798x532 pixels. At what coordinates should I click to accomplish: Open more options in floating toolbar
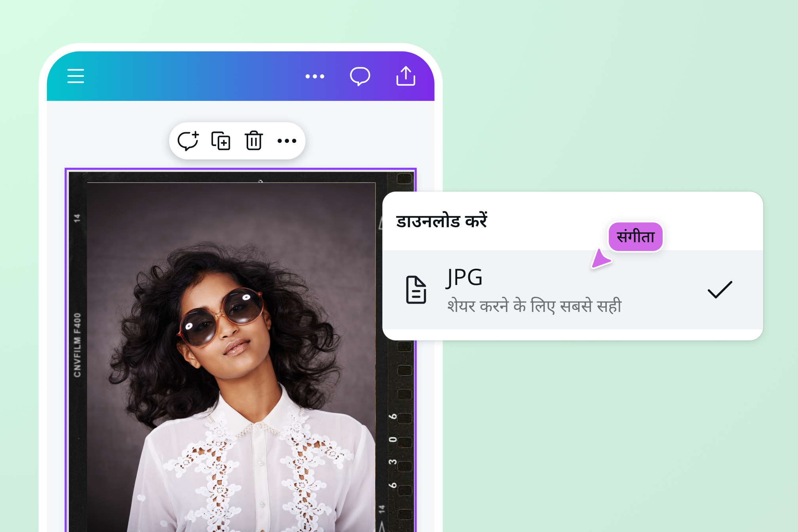(x=287, y=141)
